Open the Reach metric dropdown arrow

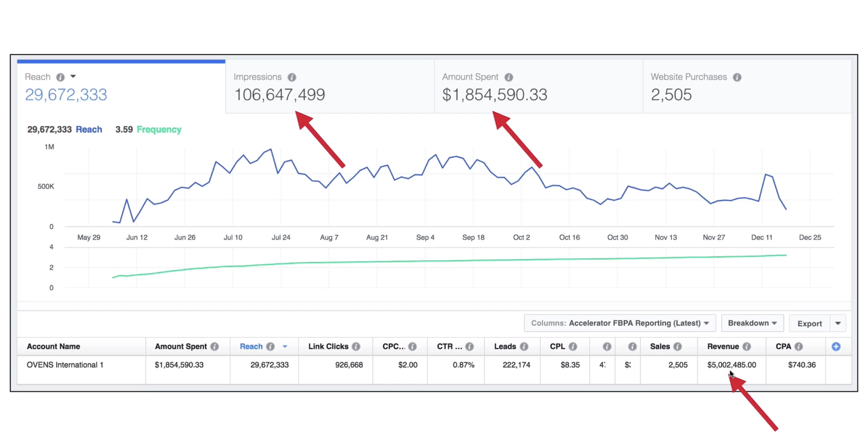tap(73, 77)
